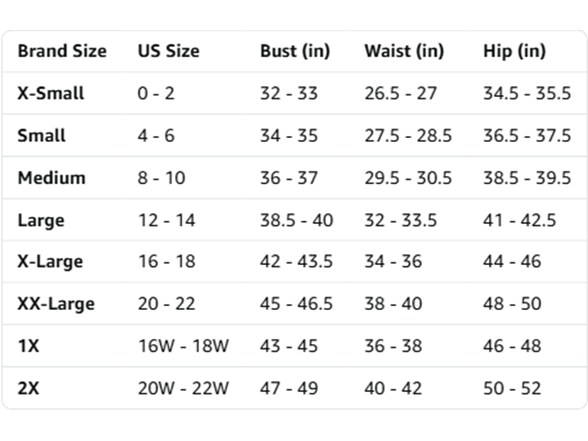Click the 29.5 - 30.5 waist measurement
The image size is (588, 441).
click(408, 178)
